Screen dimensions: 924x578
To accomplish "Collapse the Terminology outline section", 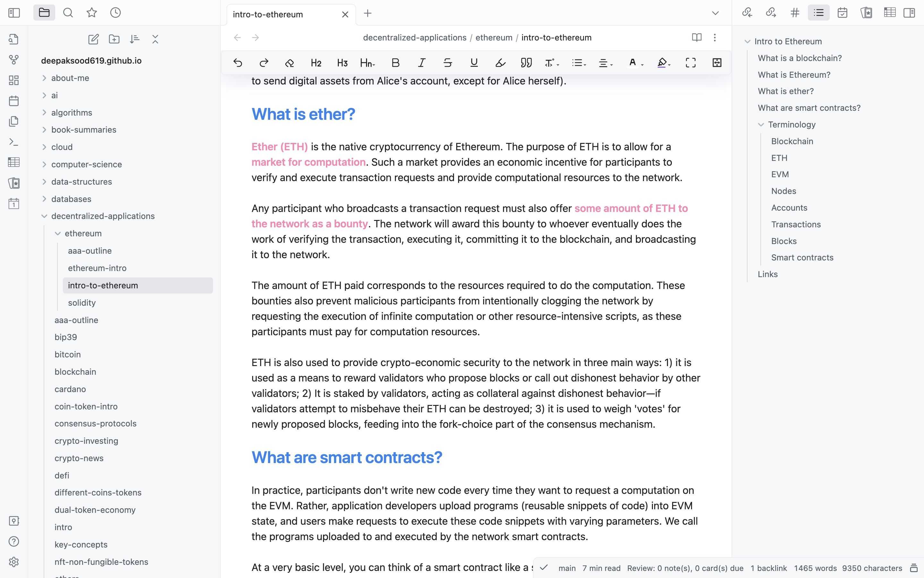I will [761, 125].
